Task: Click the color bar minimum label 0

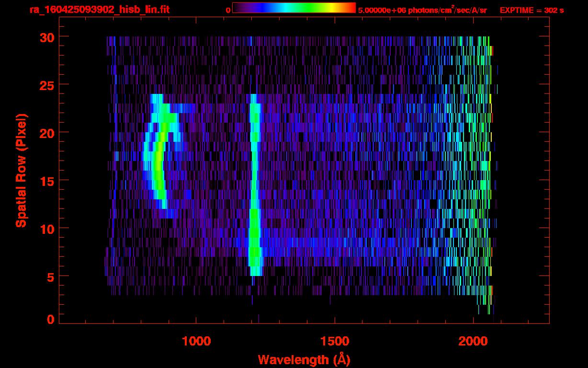Action: click(228, 10)
